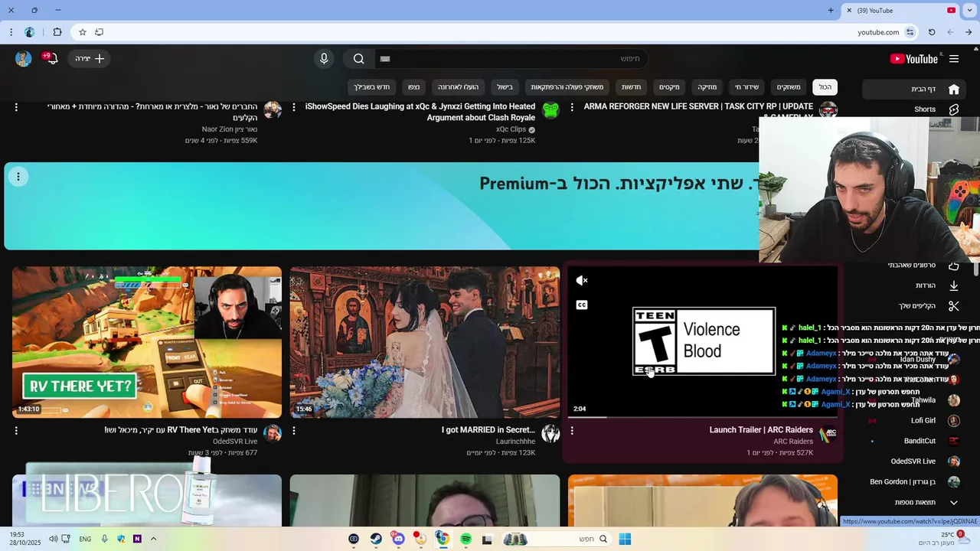The height and width of the screenshot is (551, 980).
Task: Open Discord from the taskbar
Action: pyautogui.click(x=398, y=540)
